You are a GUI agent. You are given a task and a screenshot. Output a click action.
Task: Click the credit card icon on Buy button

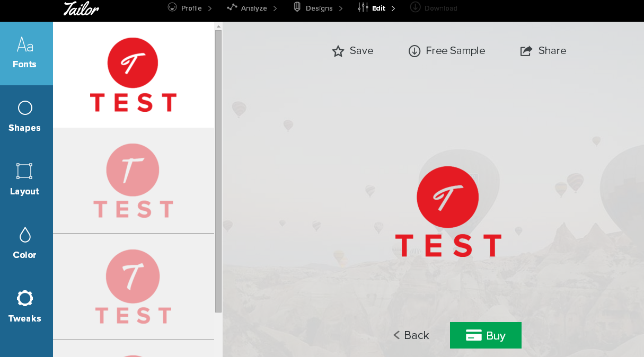point(473,335)
